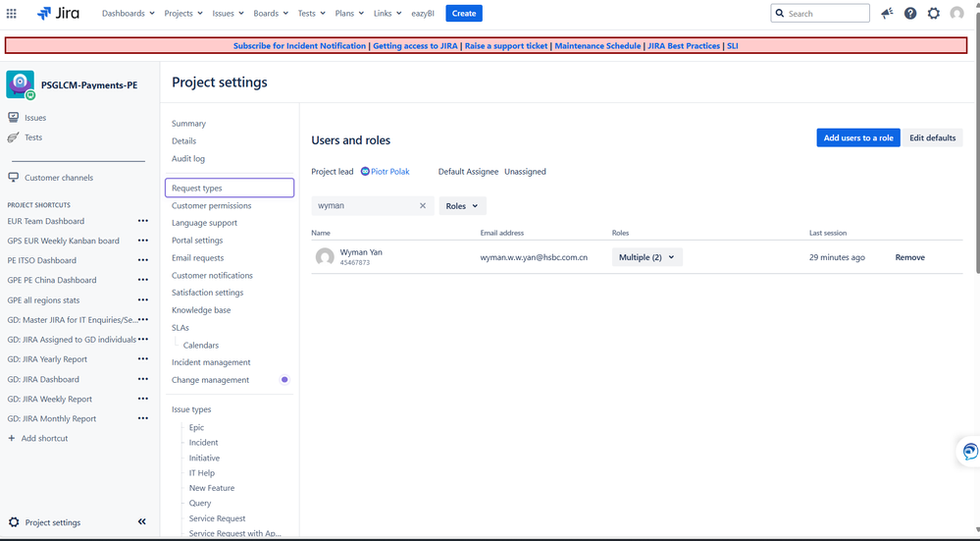
Task: Clear the wyman search filter
Action: (423, 205)
